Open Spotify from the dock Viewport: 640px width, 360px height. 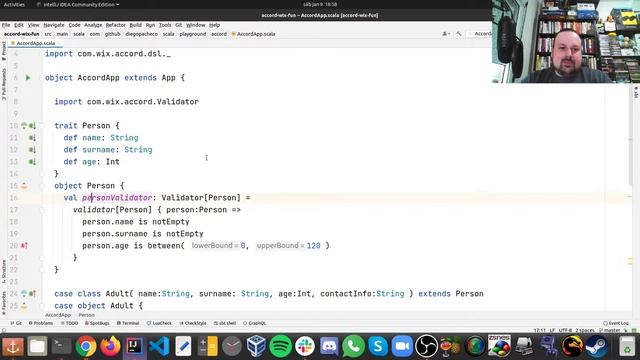pyautogui.click(x=280, y=346)
